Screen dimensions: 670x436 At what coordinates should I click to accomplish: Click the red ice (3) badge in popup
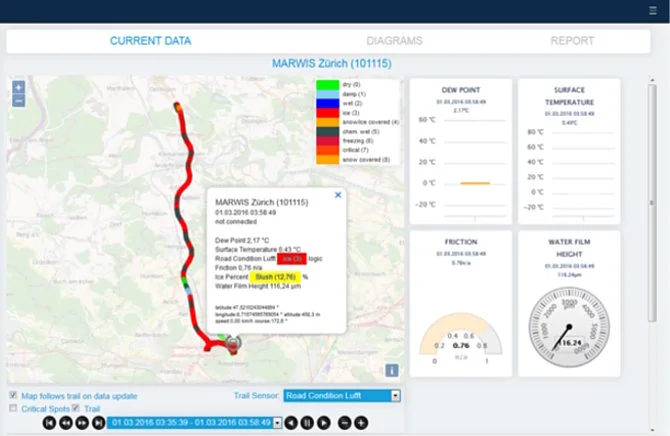click(x=292, y=259)
